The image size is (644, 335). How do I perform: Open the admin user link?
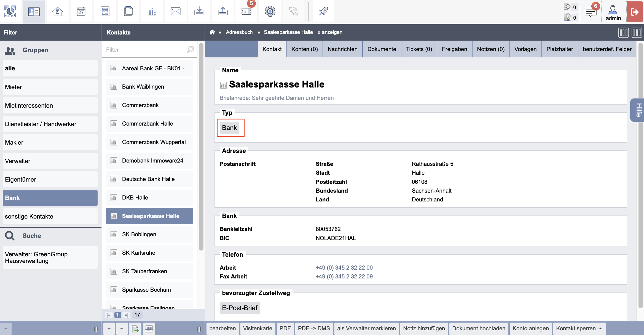[613, 18]
